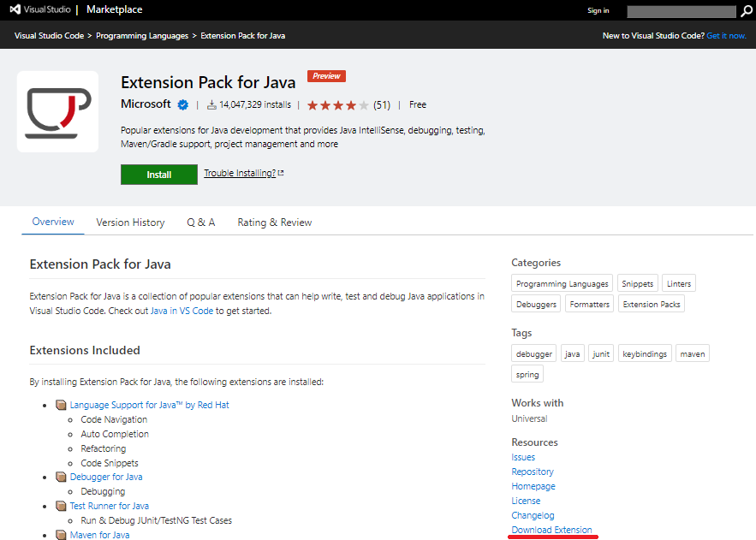Screen dimensions: 756x540
Task: Click the Java coffee cup extension logo
Action: (x=58, y=112)
